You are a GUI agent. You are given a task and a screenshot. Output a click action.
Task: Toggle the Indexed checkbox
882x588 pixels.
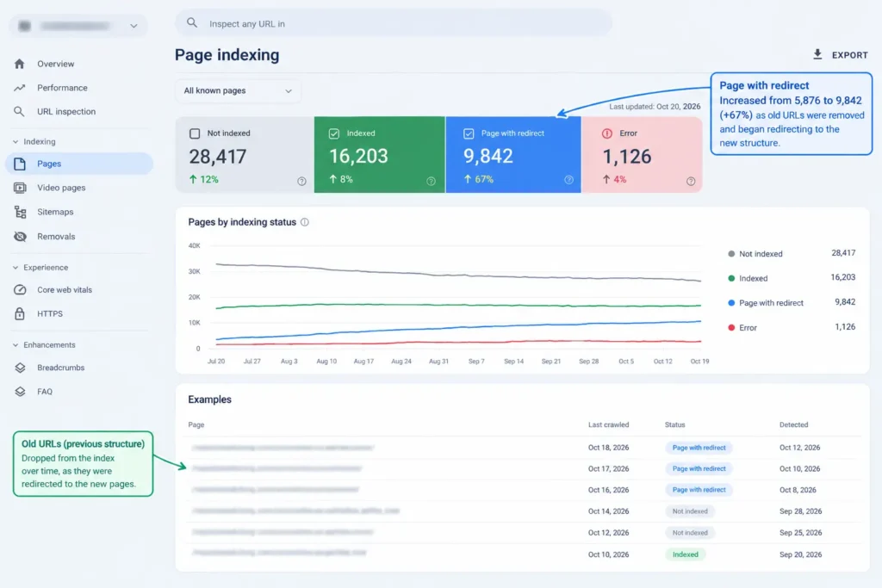point(334,133)
